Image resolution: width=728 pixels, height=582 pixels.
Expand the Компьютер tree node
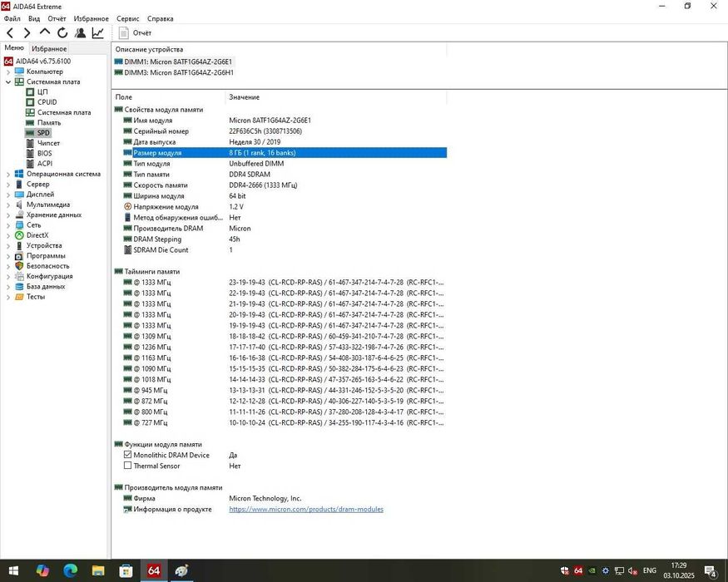pos(7,72)
